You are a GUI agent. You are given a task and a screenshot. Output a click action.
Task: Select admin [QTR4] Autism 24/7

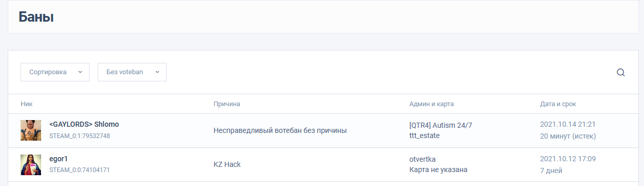click(x=440, y=125)
